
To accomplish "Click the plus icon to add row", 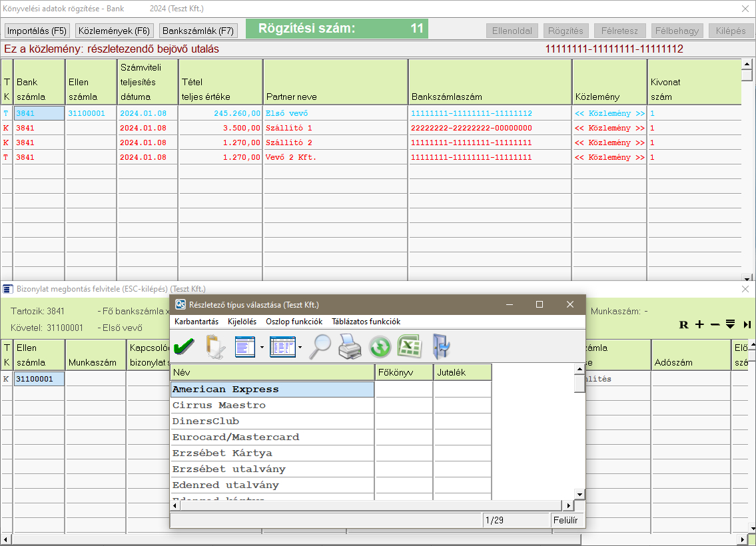I will pyautogui.click(x=699, y=325).
